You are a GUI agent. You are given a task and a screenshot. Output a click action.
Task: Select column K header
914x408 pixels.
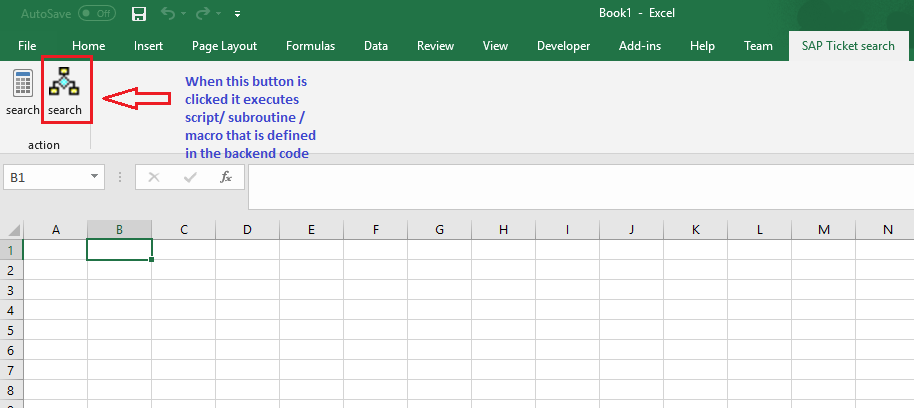(696, 230)
